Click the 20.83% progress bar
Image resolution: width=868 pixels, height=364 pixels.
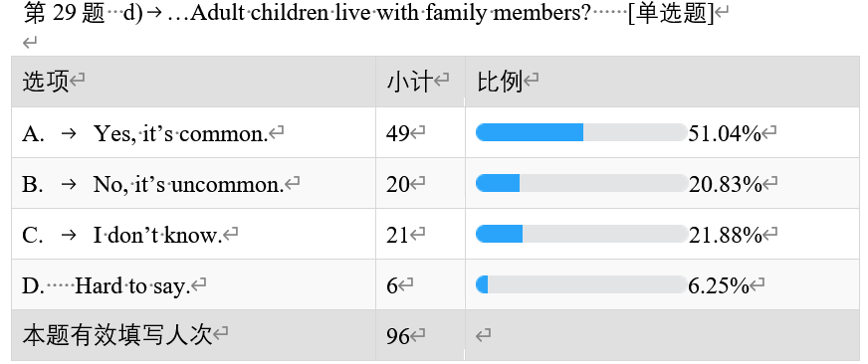point(581,183)
